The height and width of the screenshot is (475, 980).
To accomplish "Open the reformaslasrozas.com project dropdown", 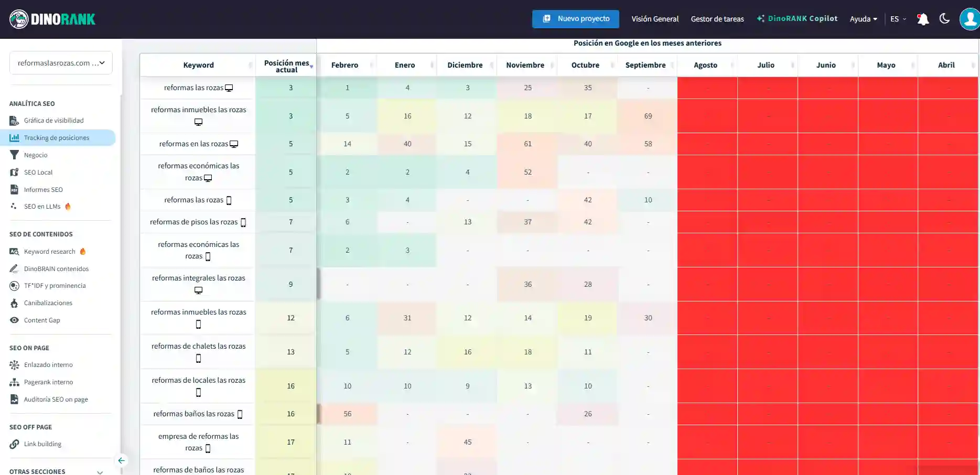I will 61,63.
